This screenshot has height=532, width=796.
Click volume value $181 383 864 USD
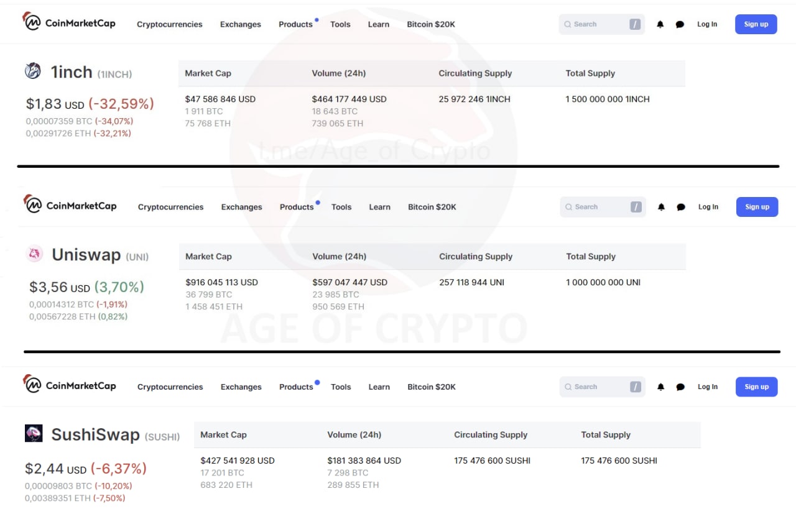click(364, 461)
